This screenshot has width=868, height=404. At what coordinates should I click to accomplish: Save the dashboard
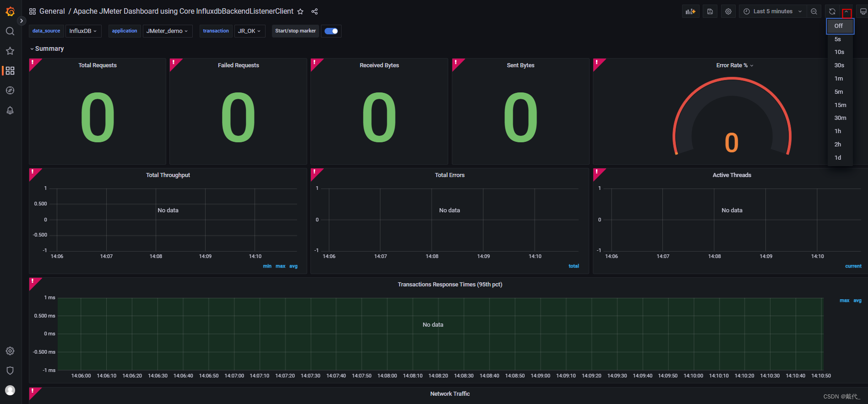tap(710, 11)
